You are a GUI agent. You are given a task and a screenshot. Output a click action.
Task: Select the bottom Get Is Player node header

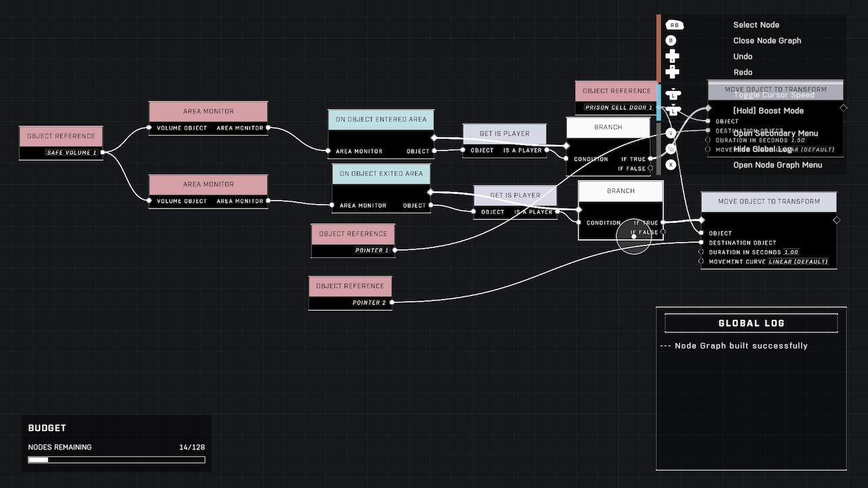(515, 195)
